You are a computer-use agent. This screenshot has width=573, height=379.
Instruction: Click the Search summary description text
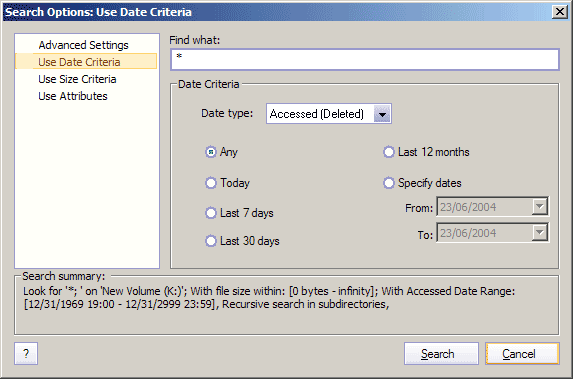[x=269, y=297]
